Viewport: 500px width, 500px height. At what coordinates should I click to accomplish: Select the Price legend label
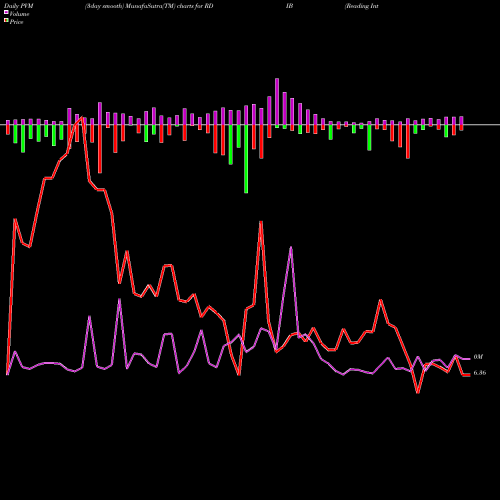16,22
